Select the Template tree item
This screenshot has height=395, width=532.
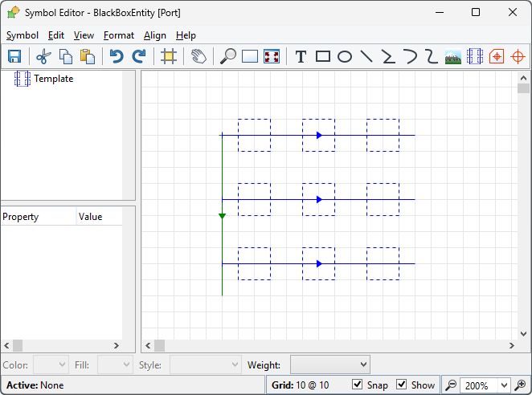point(53,79)
